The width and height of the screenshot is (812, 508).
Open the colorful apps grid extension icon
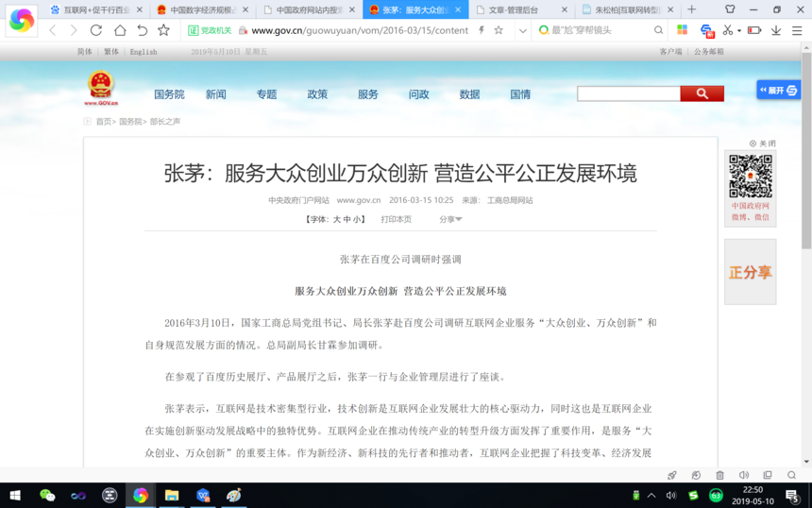[682, 30]
